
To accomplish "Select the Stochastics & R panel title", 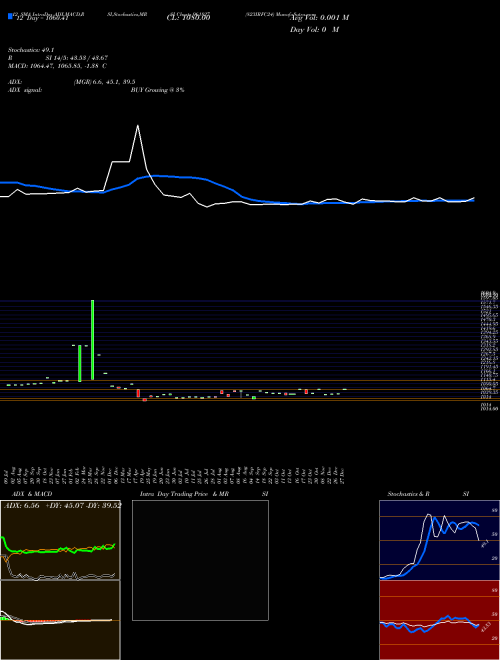I will (409, 494).
